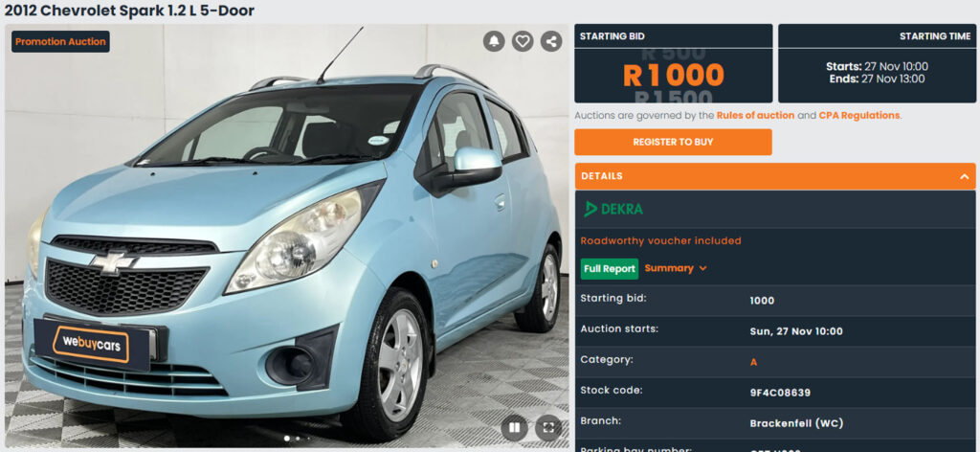Screen dimensions: 980x452
Task: Expand the Summary dropdown
Action: 676,268
